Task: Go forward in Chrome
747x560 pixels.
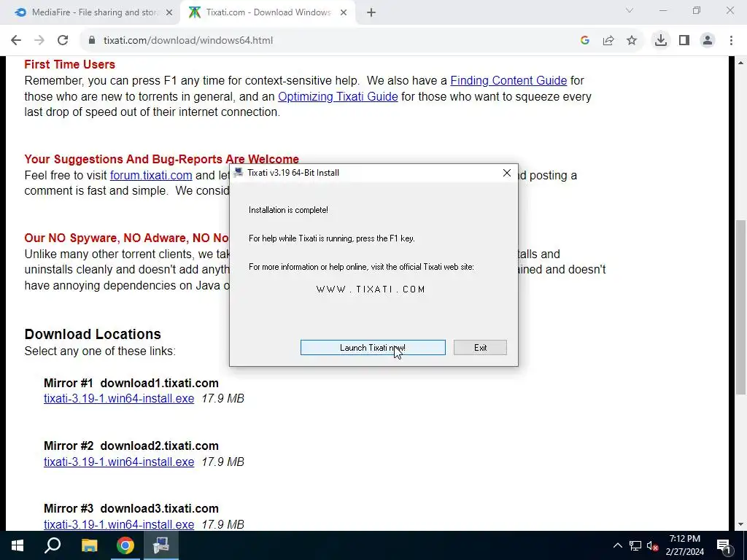Action: point(39,41)
